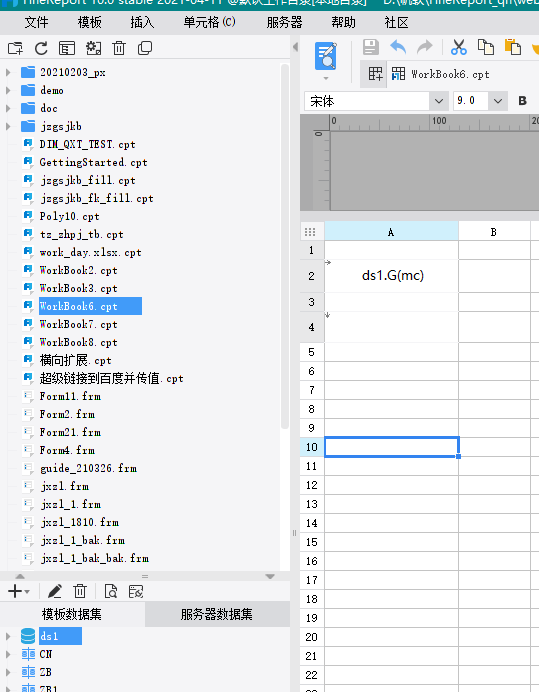Expand the jzgsjkb folder
539x692 pixels.
(x=8, y=127)
